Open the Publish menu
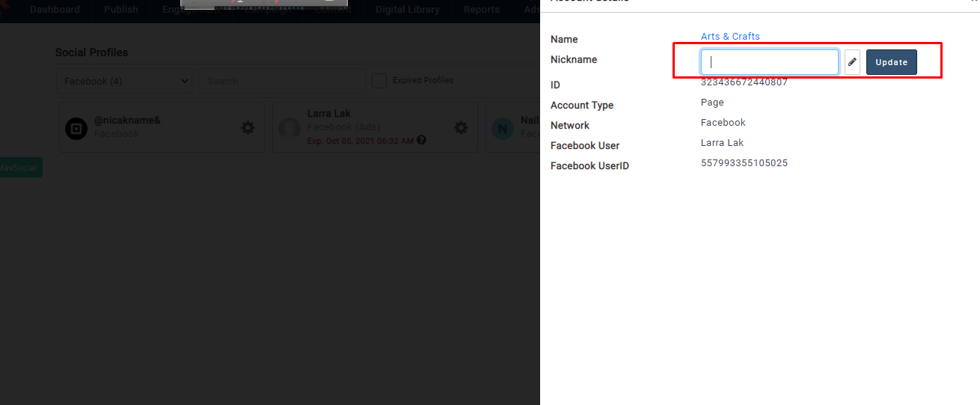Screen dimensions: 980x405 [x=121, y=10]
